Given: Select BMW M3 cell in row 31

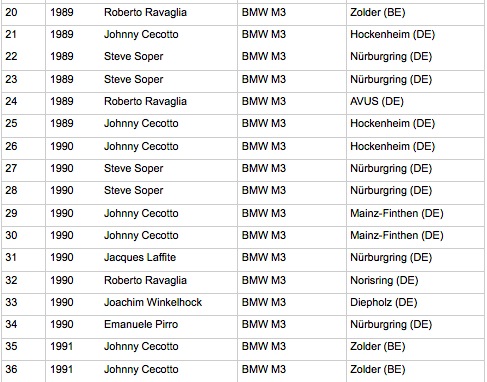Looking at the screenshot, I should tap(264, 257).
